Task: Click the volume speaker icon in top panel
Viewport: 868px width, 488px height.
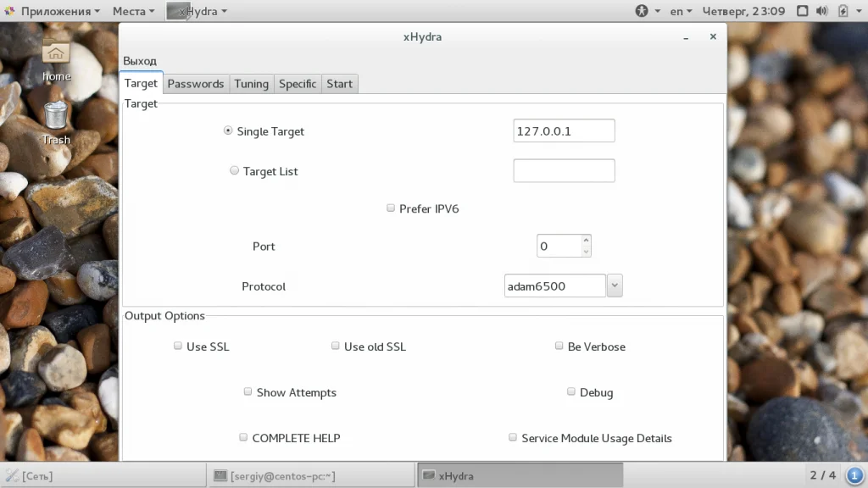Action: (x=822, y=10)
